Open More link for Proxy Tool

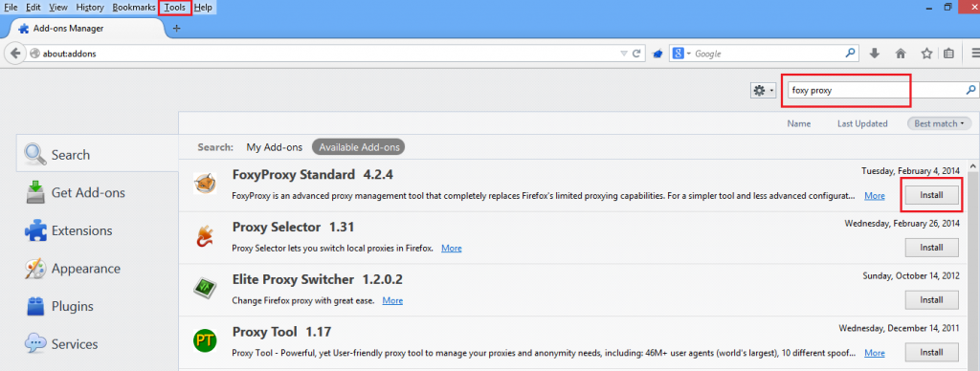tap(875, 353)
